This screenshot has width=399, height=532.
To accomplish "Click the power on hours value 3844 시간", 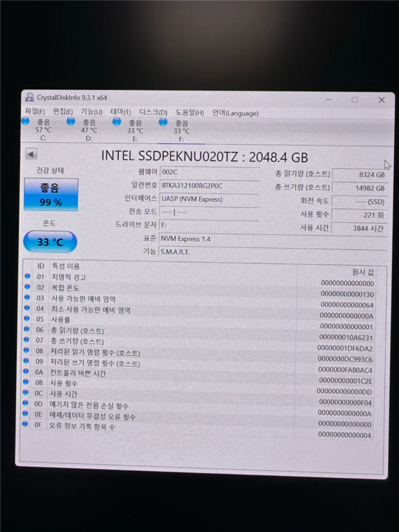I will (359, 229).
